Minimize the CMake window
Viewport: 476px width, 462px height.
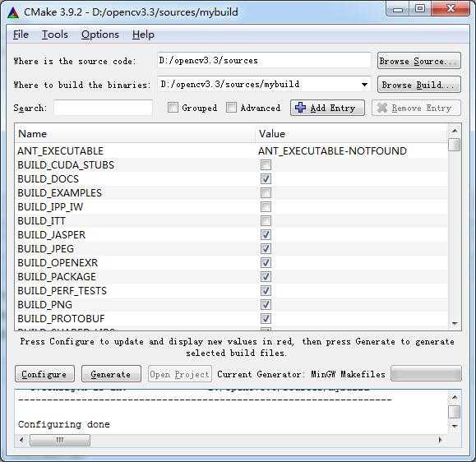(398, 9)
